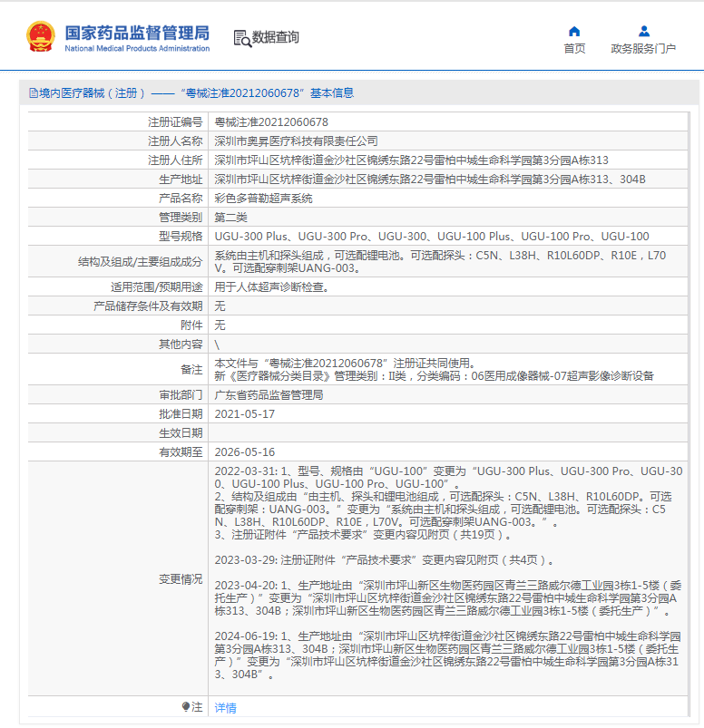This screenshot has height=728, width=704.
Task: Click 无 in 附件 row
Action: coord(220,325)
